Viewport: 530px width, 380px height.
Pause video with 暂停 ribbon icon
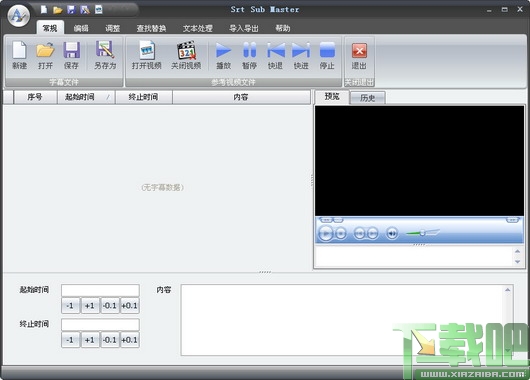point(249,55)
